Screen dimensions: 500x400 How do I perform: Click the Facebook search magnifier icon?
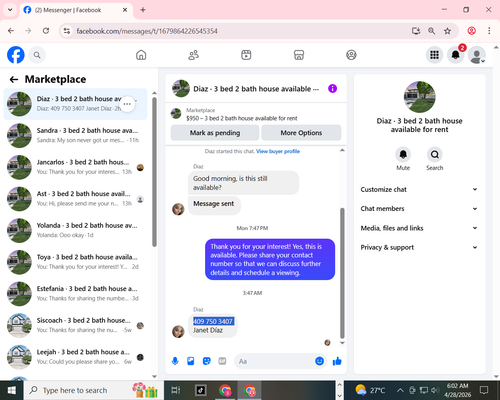click(x=37, y=55)
